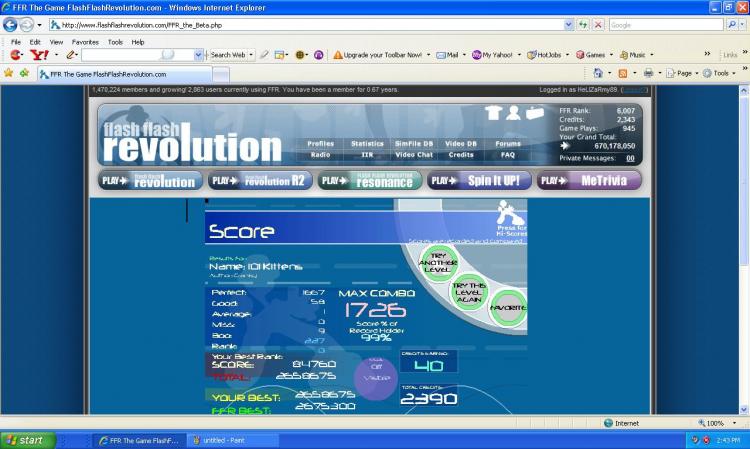Click the Google search input box
Image resolution: width=750 pixels, height=449 pixels.
(x=666, y=25)
